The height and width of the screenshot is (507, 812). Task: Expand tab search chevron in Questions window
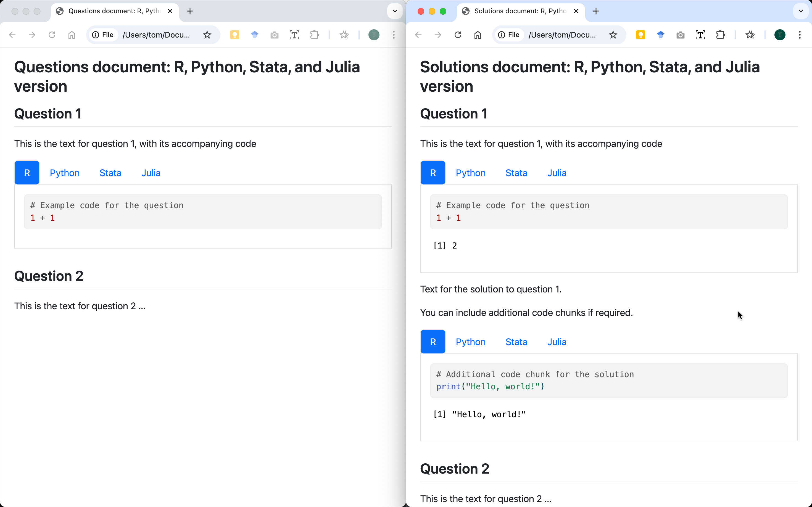click(x=395, y=11)
